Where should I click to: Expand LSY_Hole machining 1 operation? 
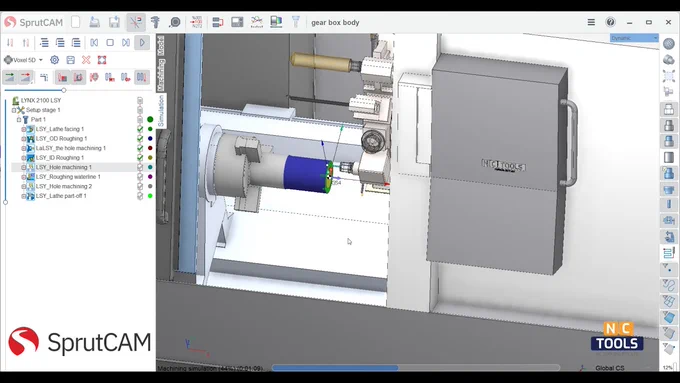point(23,167)
